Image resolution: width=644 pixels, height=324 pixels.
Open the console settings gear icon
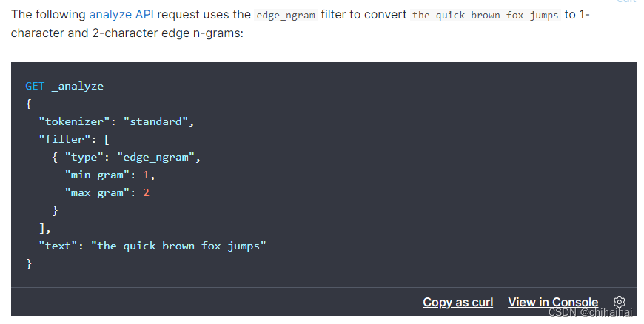pos(620,302)
